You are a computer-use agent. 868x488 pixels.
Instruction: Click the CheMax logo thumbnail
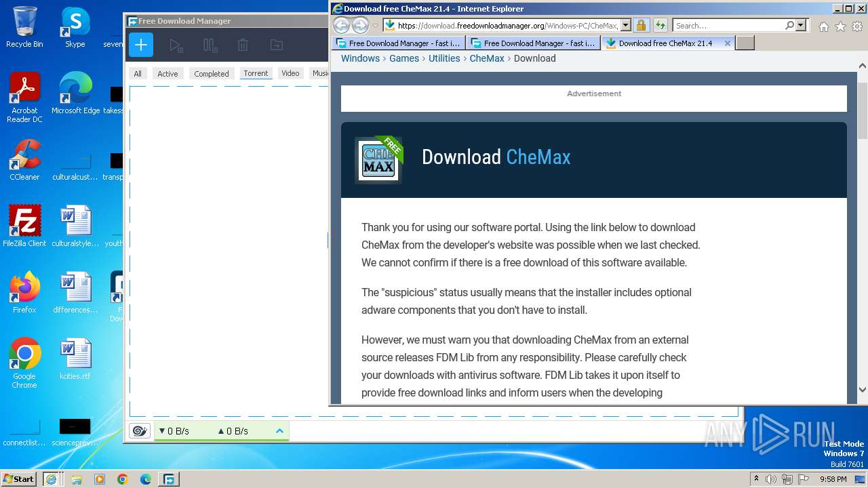point(378,160)
